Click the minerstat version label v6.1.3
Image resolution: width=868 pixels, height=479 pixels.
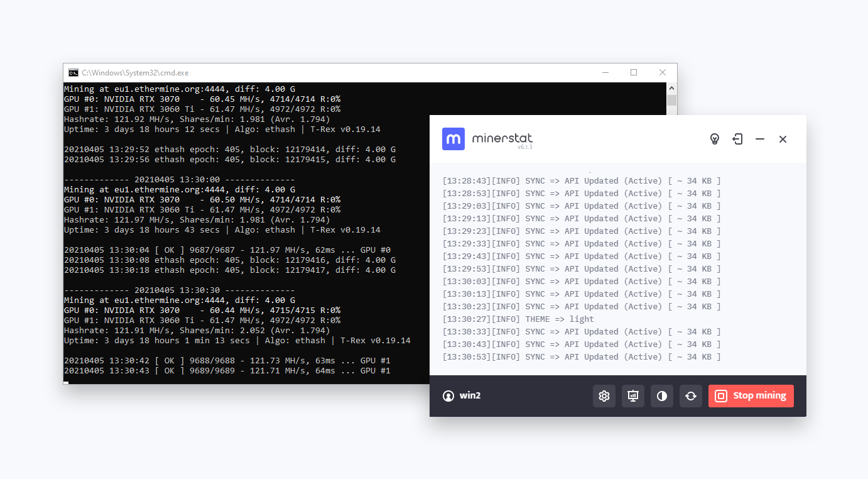pyautogui.click(x=524, y=147)
